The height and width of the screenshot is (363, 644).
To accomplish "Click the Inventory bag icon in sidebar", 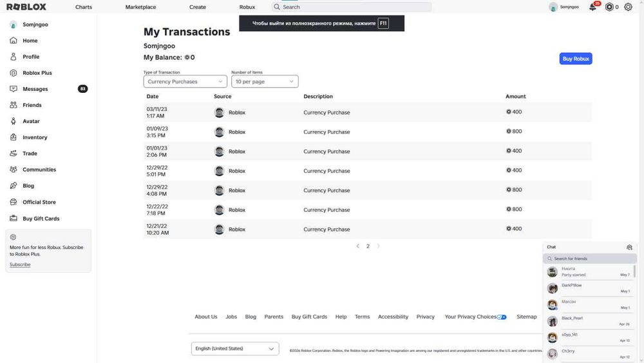I will pyautogui.click(x=14, y=137).
